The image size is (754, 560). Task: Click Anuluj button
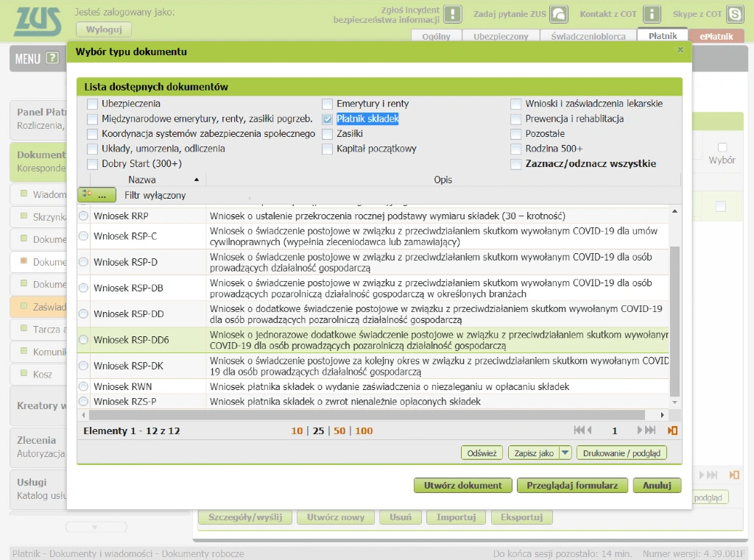pos(657,486)
